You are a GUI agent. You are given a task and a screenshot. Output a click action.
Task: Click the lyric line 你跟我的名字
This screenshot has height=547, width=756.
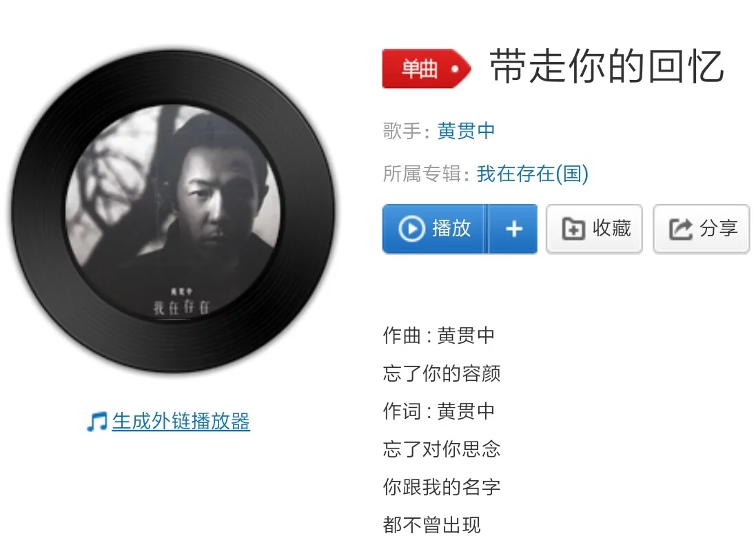point(442,487)
